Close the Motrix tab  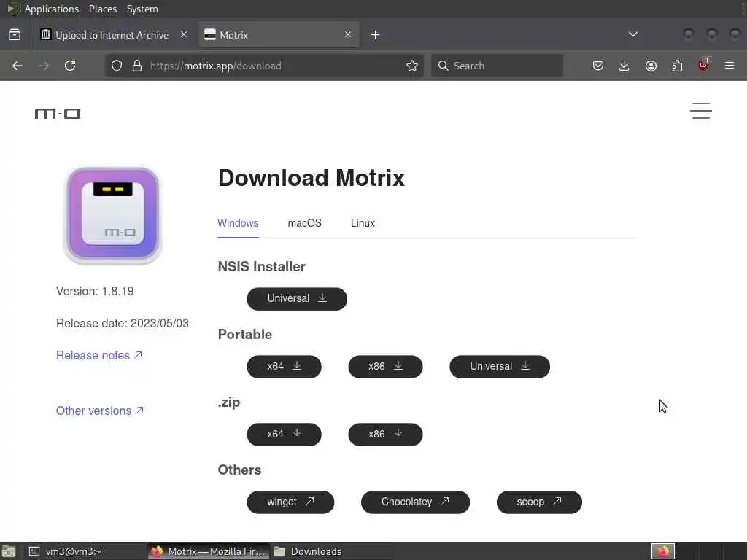point(348,34)
